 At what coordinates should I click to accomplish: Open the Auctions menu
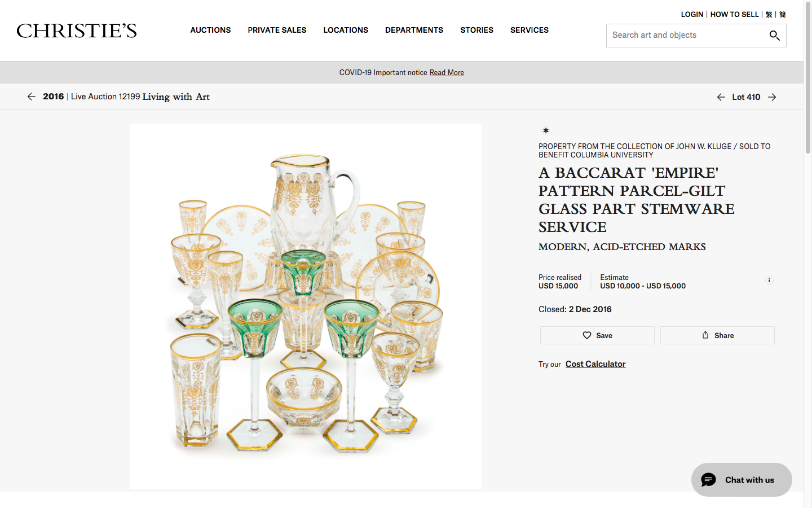(x=210, y=30)
